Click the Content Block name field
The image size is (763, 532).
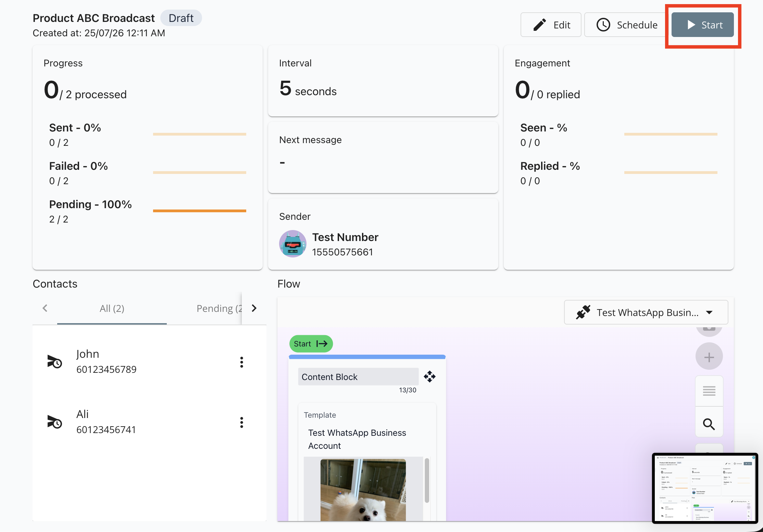[358, 377]
